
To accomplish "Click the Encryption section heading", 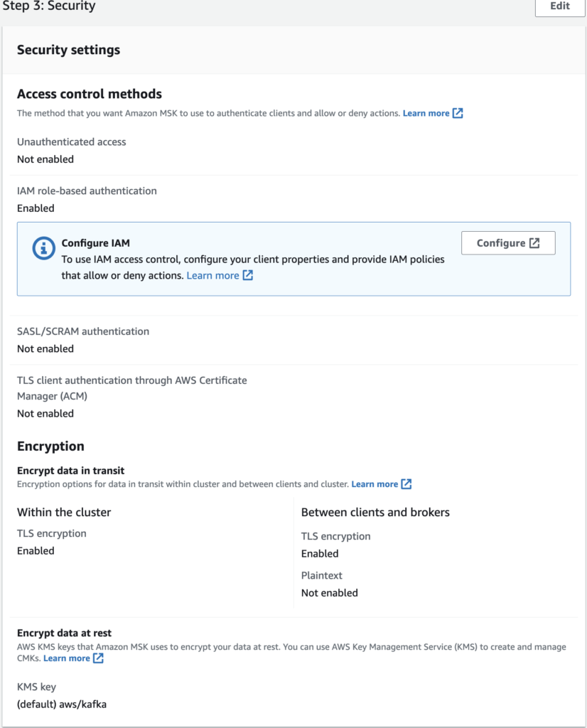I will pos(50,446).
